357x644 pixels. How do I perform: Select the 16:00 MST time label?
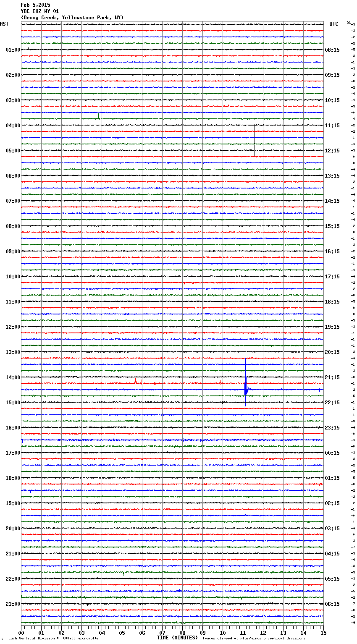pyautogui.click(x=13, y=428)
